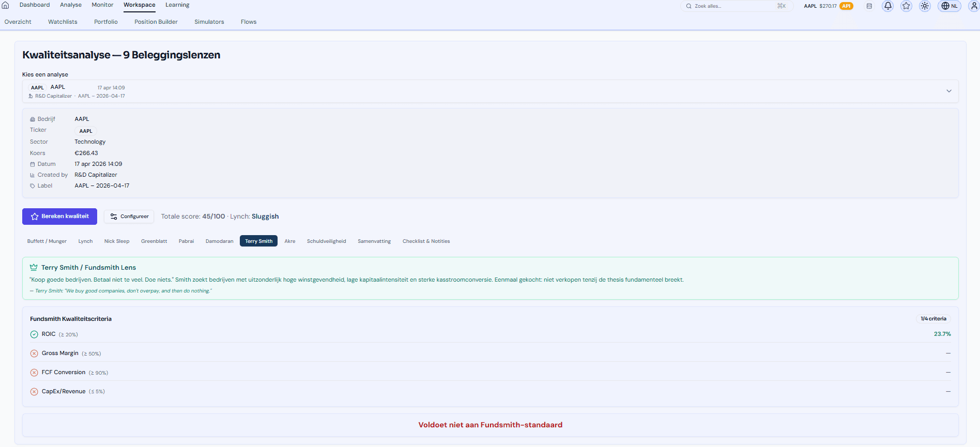Viewport: 980px width, 447px height.
Task: Go to Overzicht sub-navigation
Action: pyautogui.click(x=18, y=22)
